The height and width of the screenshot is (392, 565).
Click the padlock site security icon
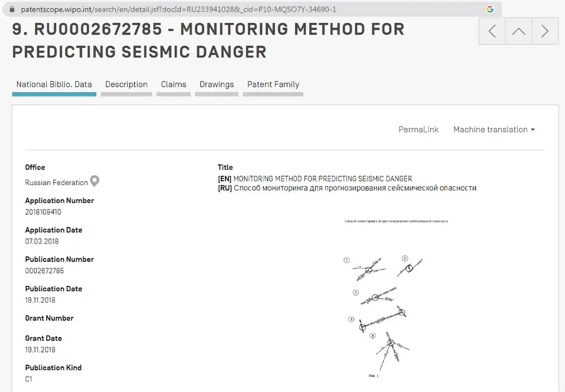(x=12, y=9)
